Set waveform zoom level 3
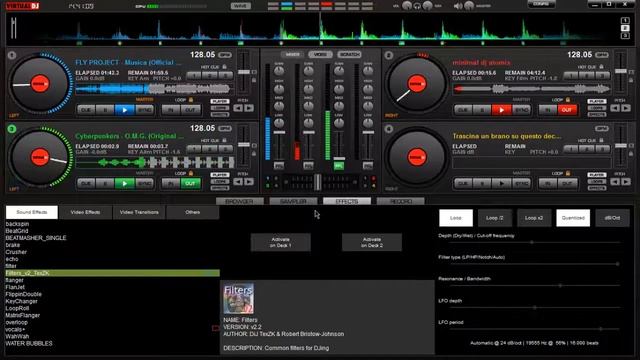Screen dimensions: 640x360 625,36
